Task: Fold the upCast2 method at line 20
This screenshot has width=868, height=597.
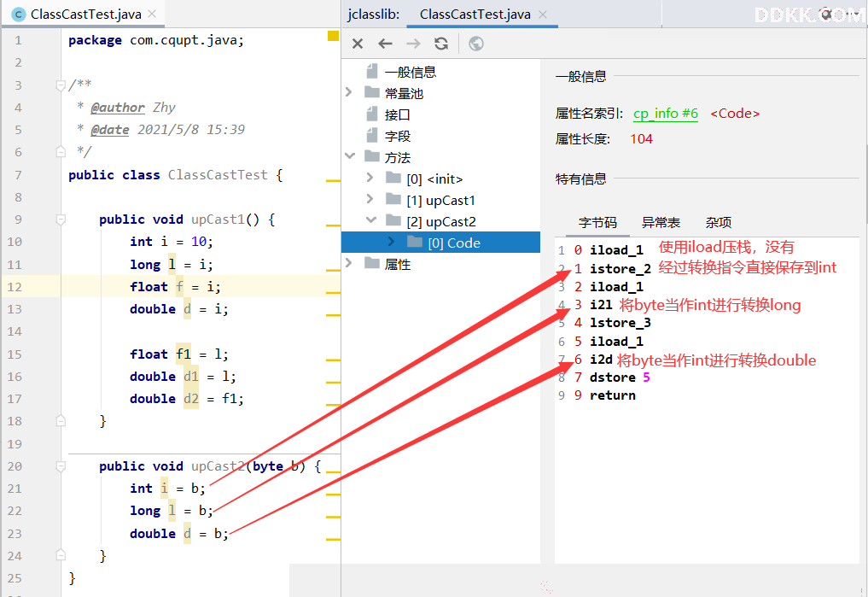Action: click(61, 467)
